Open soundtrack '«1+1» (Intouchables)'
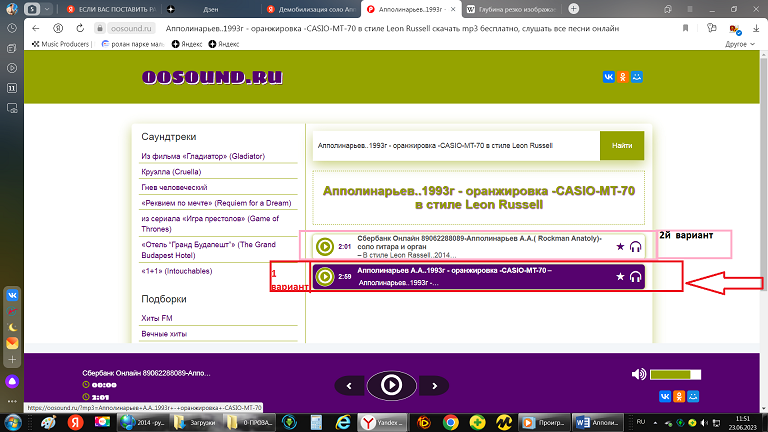This screenshot has width=768, height=432. pyautogui.click(x=176, y=271)
